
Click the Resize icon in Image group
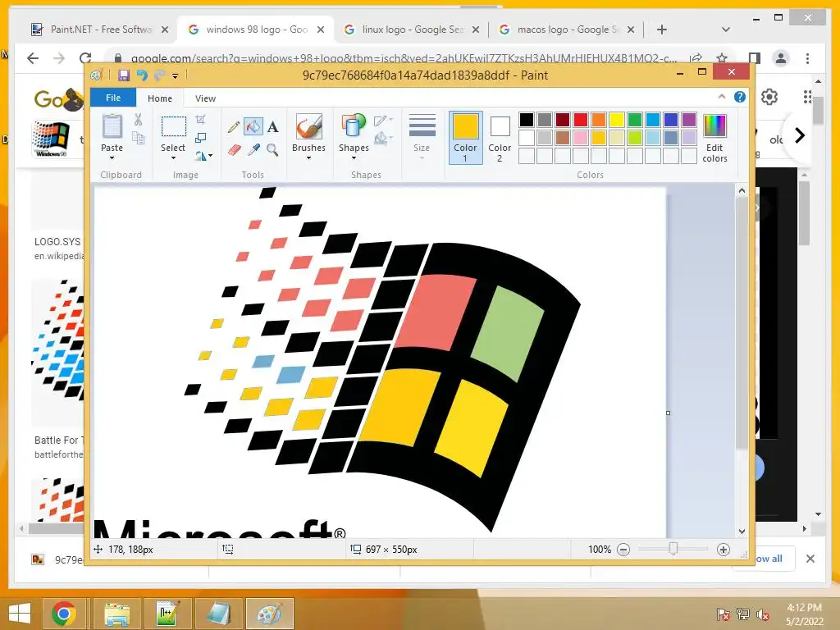pyautogui.click(x=201, y=138)
